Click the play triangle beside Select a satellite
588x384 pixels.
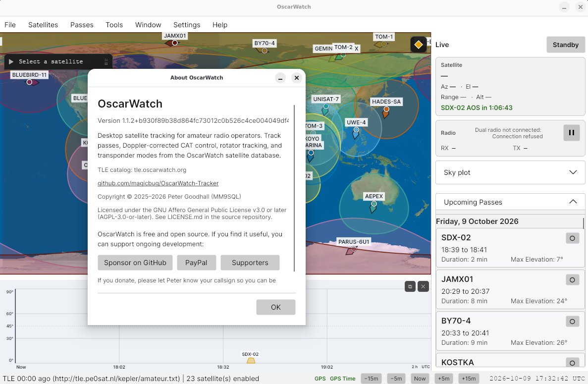11,61
